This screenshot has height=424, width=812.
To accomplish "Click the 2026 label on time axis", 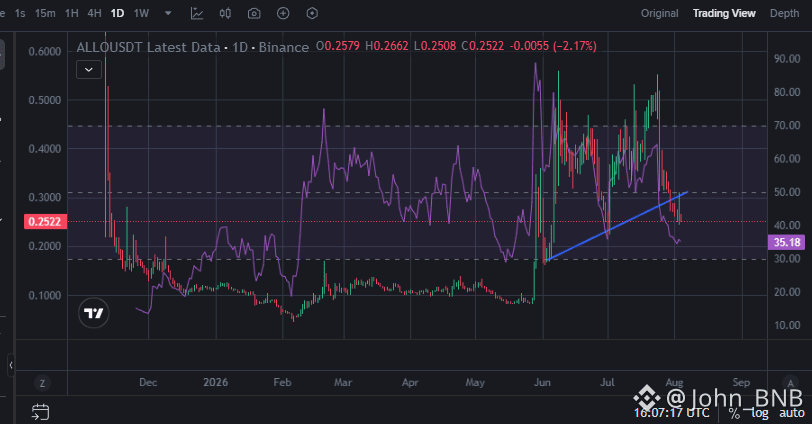I will point(215,382).
